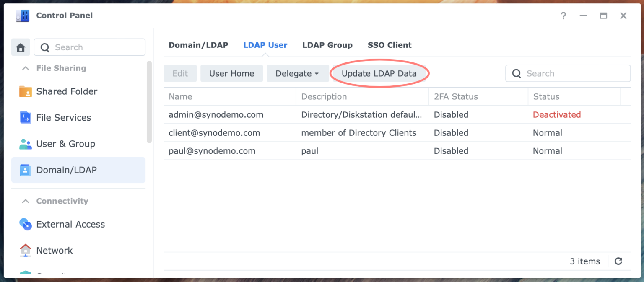Open the SSO Client tab

[389, 45]
